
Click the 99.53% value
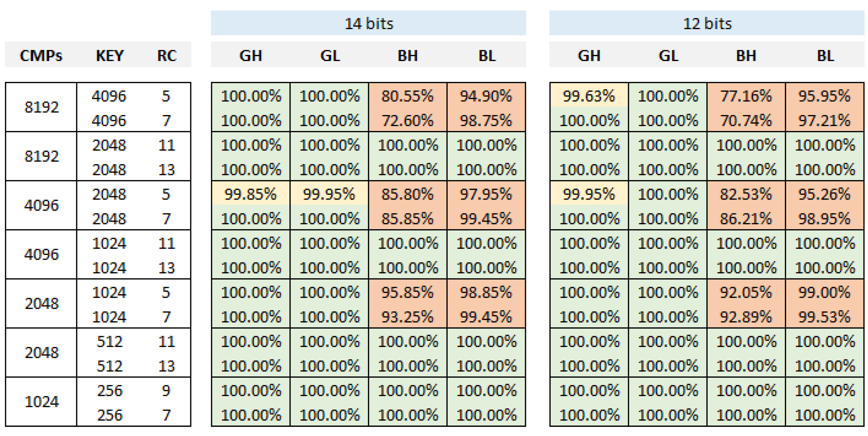(x=825, y=317)
